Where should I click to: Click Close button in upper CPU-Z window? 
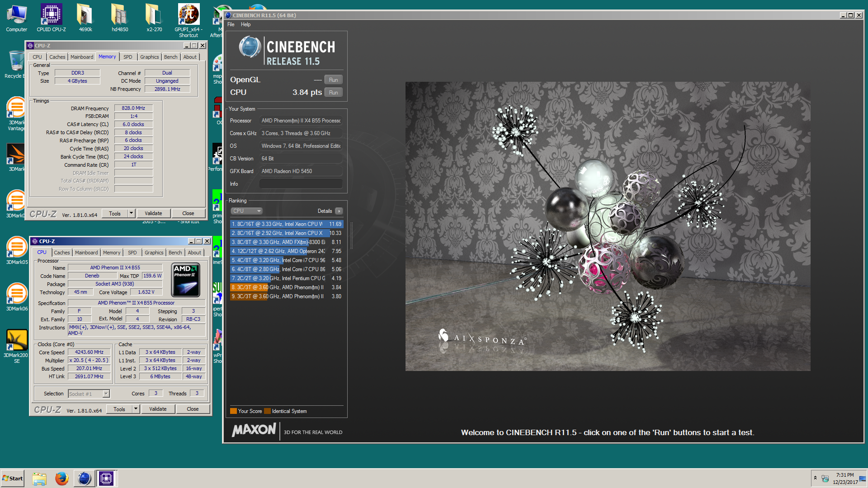coord(189,214)
